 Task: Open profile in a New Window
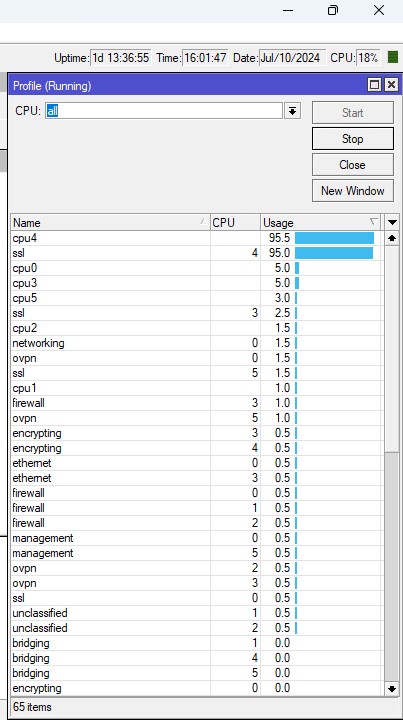pyautogui.click(x=353, y=191)
